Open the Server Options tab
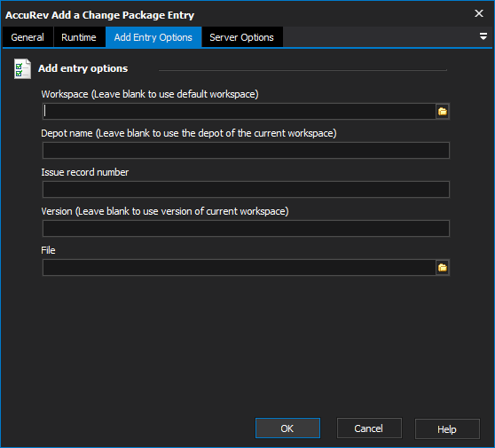Screen dimensions: 495x448 pyautogui.click(x=242, y=37)
